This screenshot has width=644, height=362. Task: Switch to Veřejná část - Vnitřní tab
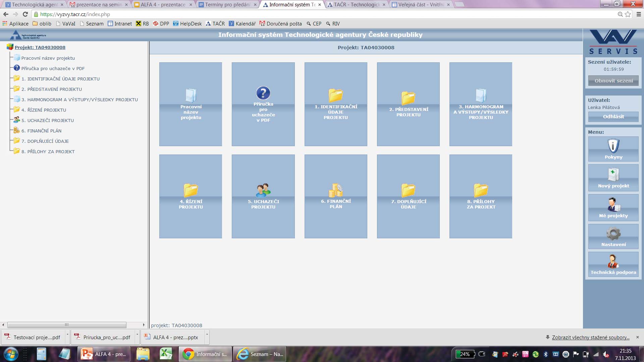click(x=420, y=5)
